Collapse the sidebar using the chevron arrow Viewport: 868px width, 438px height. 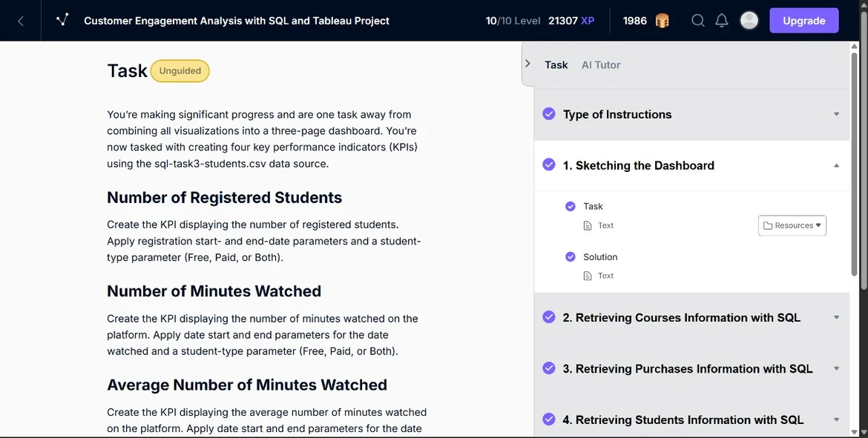click(527, 64)
